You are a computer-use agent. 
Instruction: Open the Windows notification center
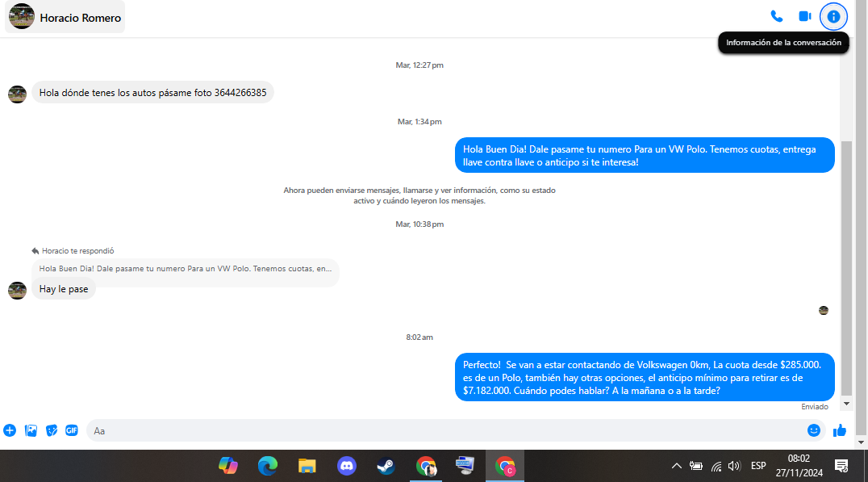(841, 466)
